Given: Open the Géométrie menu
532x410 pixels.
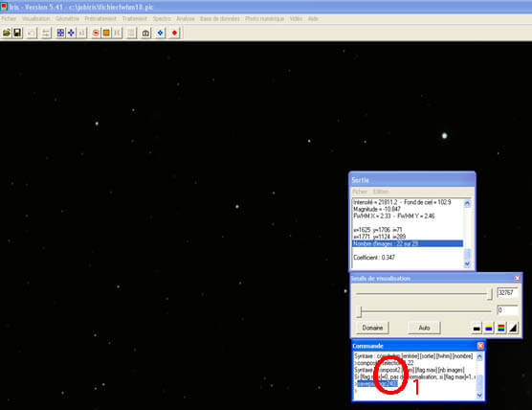Looking at the screenshot, I should click(67, 19).
